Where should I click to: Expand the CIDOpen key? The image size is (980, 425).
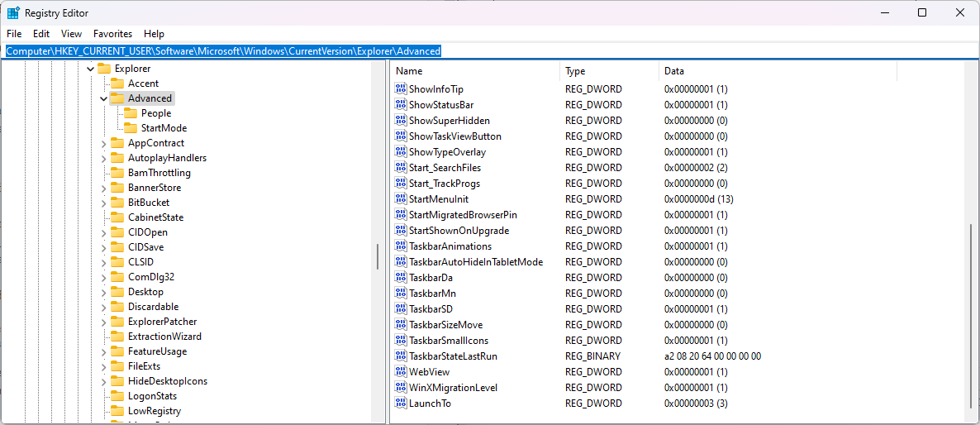(x=104, y=232)
